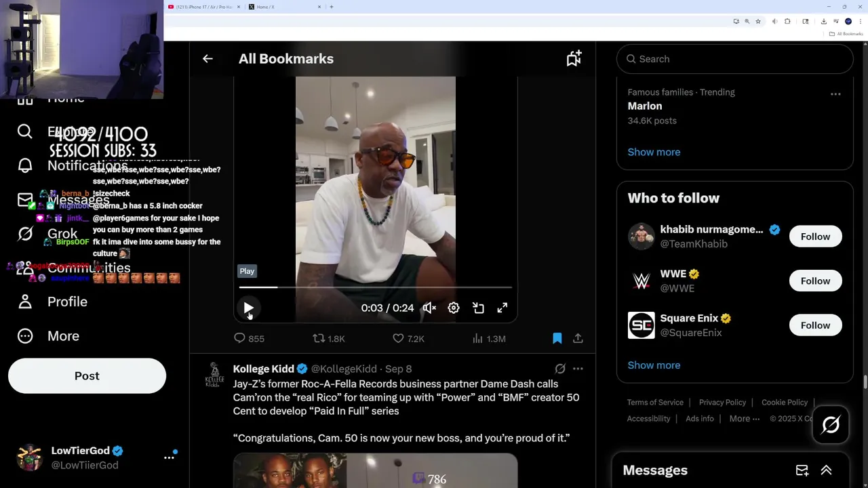Open Kollege Kidd display name

coord(263,369)
